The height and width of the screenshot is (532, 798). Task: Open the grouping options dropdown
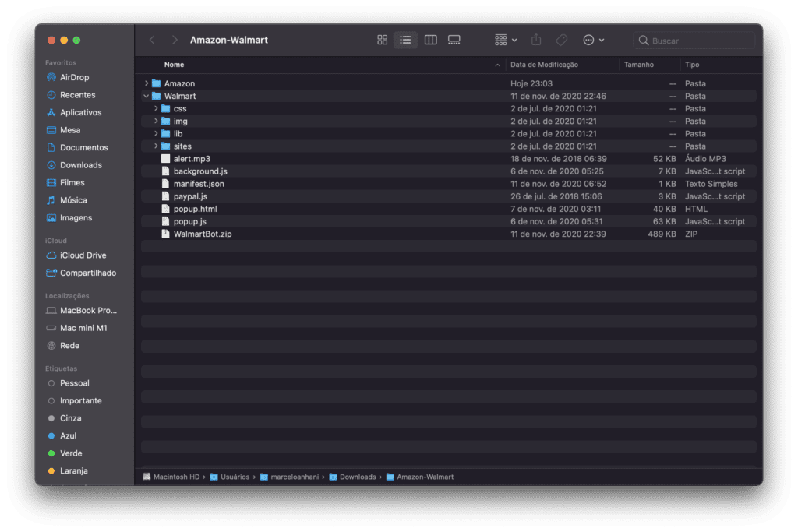[505, 40]
